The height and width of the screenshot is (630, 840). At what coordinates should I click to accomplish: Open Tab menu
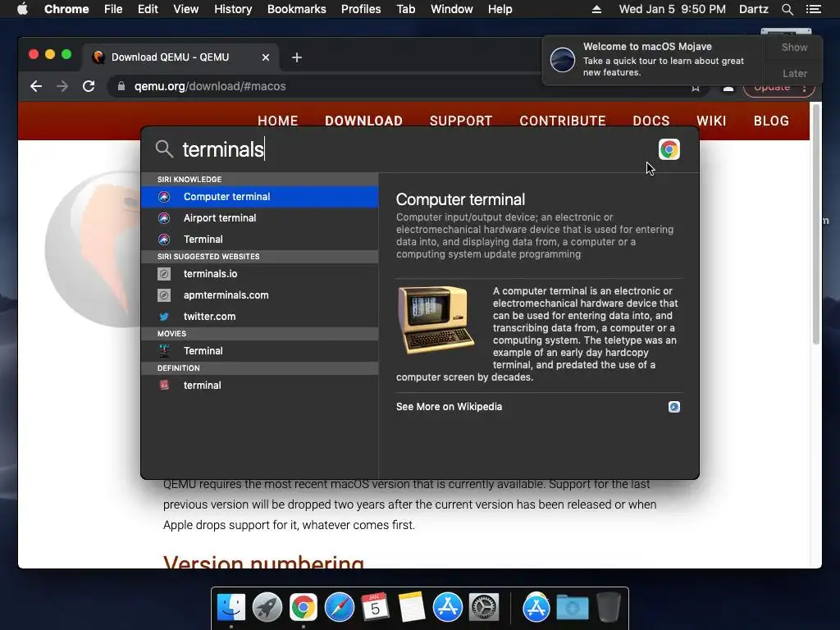coord(406,9)
